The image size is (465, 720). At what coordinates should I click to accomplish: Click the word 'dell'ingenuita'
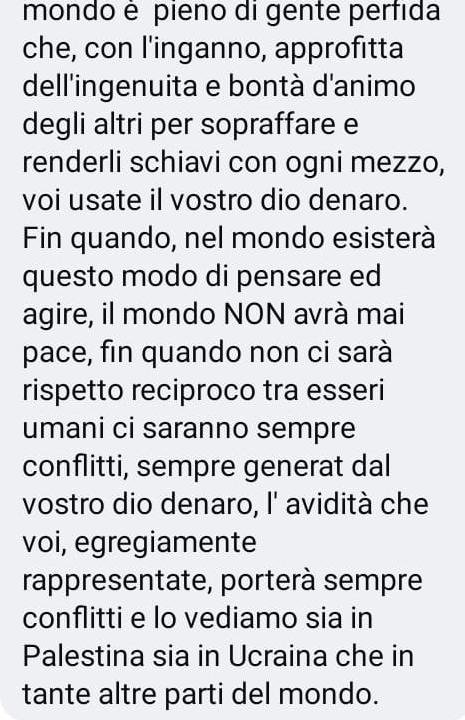110,87
